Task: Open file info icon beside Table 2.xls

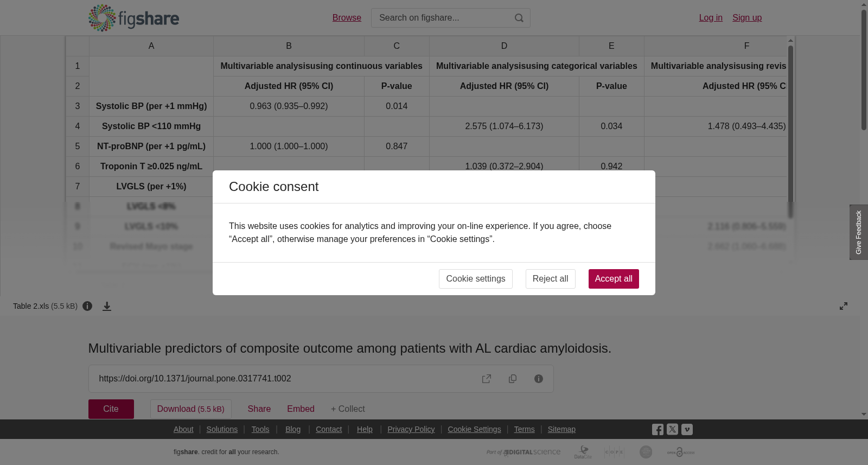Action: coord(87,306)
